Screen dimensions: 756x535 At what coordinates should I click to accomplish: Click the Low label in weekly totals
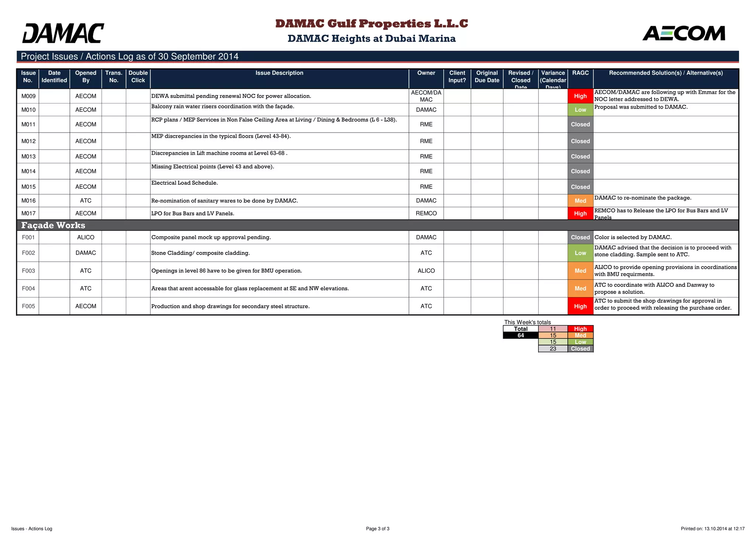click(x=580, y=342)
